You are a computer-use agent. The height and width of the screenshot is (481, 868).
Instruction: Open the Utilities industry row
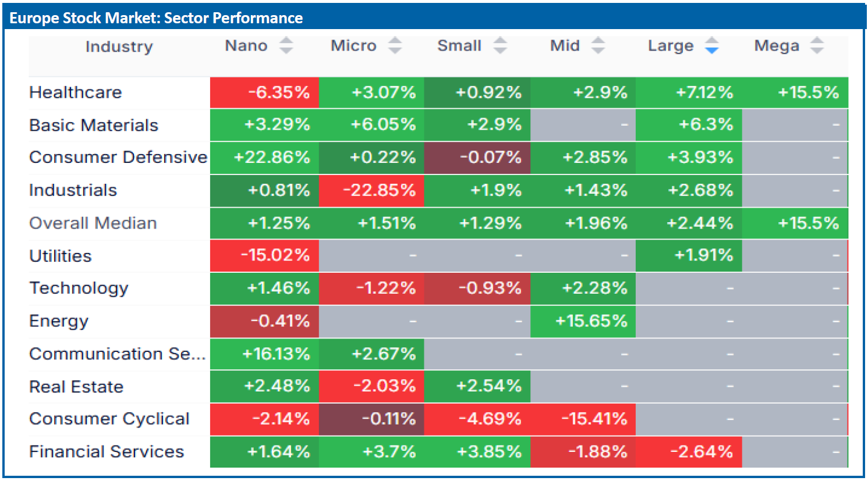point(61,256)
